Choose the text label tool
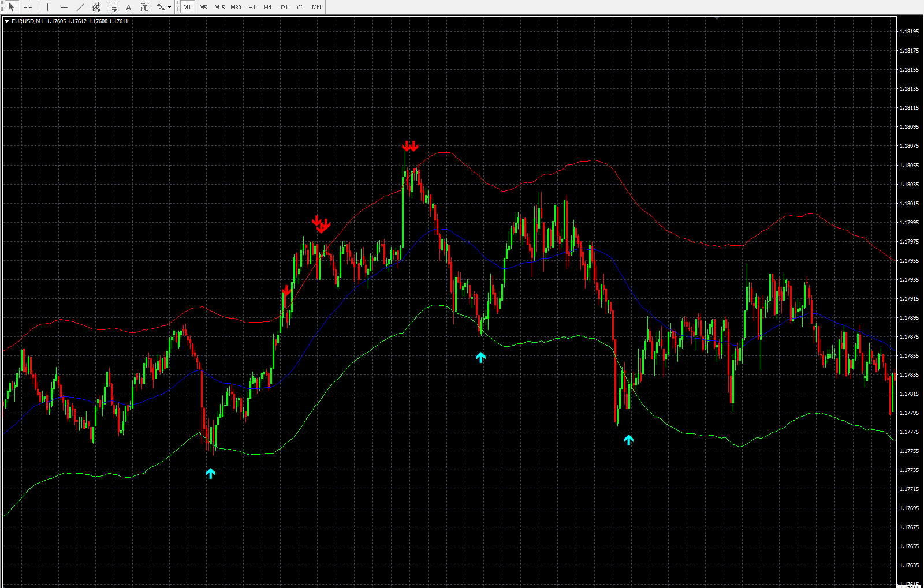Image resolution: width=924 pixels, height=588 pixels. click(144, 7)
